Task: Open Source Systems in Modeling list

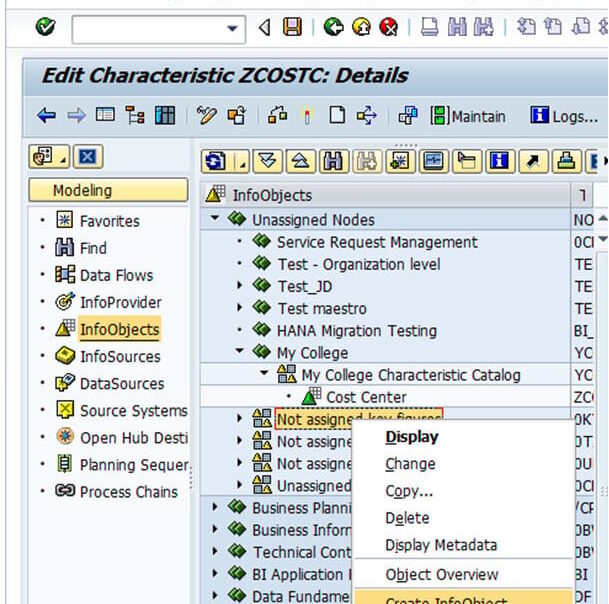Action: click(134, 411)
